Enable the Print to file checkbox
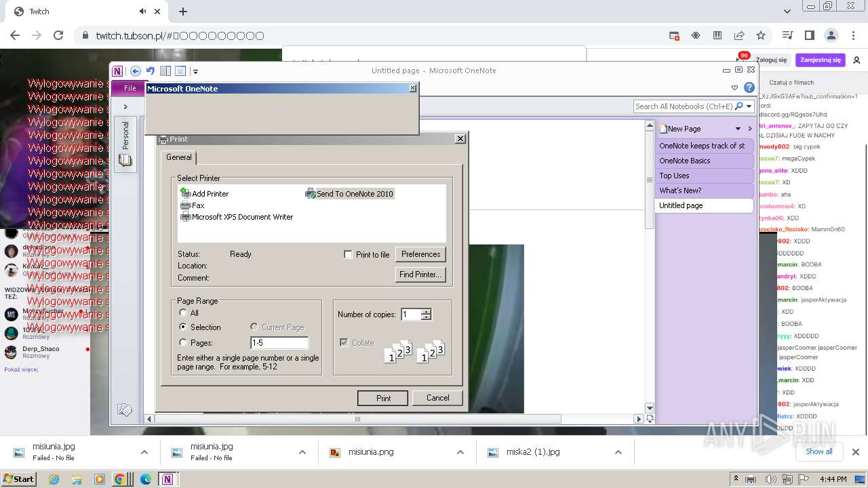Viewport: 868px width, 488px height. click(x=348, y=255)
